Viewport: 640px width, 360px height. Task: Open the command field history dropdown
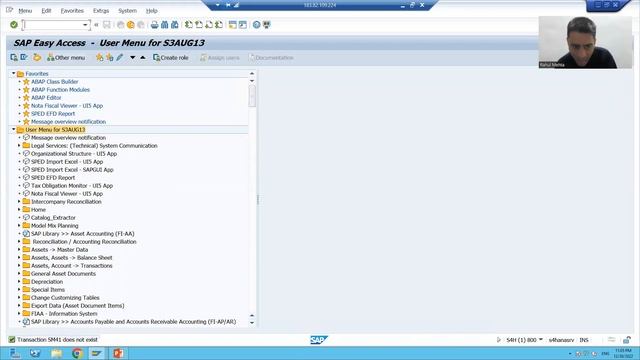[x=85, y=25]
